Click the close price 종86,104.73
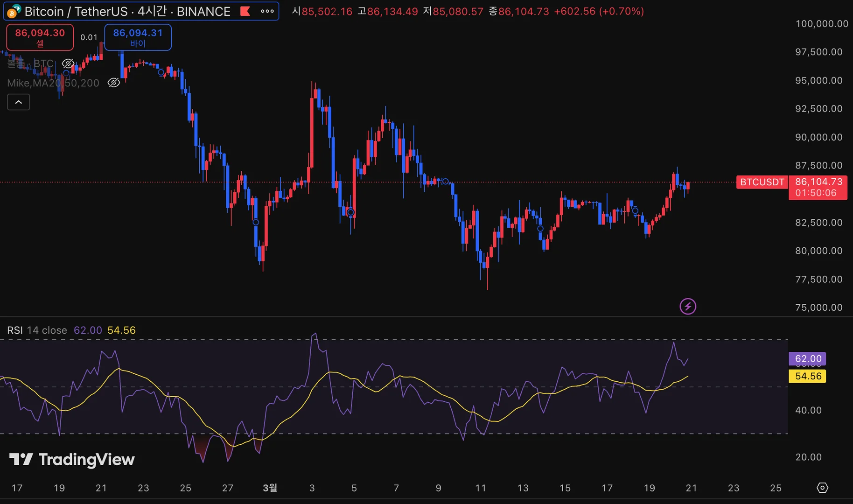Viewport: 853px width, 504px height. (x=518, y=11)
